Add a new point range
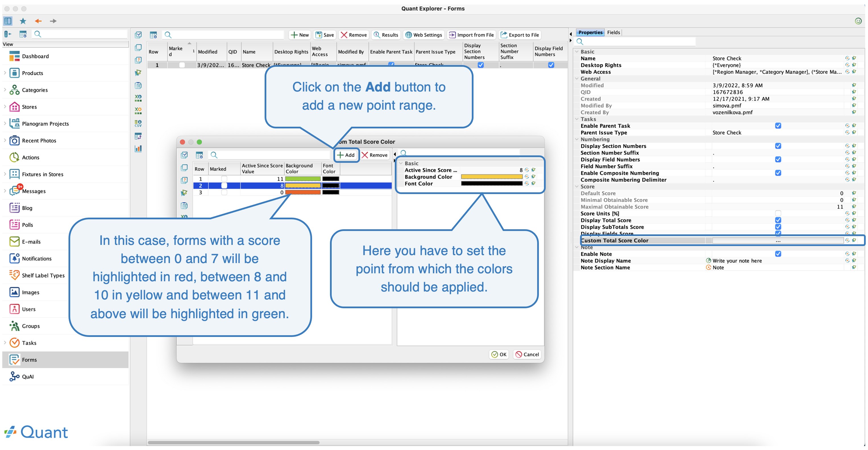 [346, 155]
